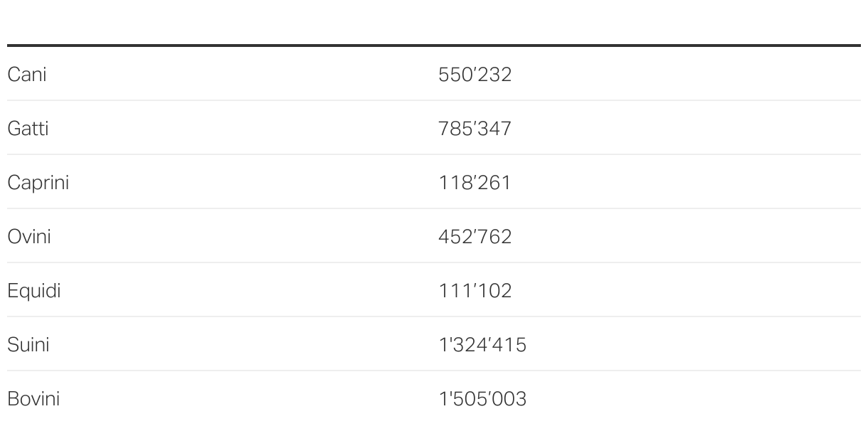
Task: Click the divider line between Suini and Bovini
Action: point(434,371)
